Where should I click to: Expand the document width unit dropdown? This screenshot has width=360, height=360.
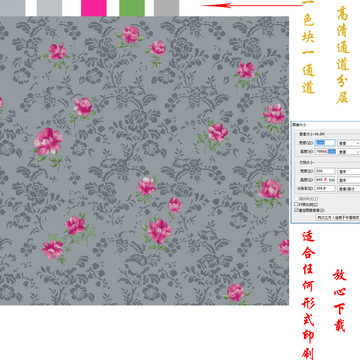click(x=349, y=171)
